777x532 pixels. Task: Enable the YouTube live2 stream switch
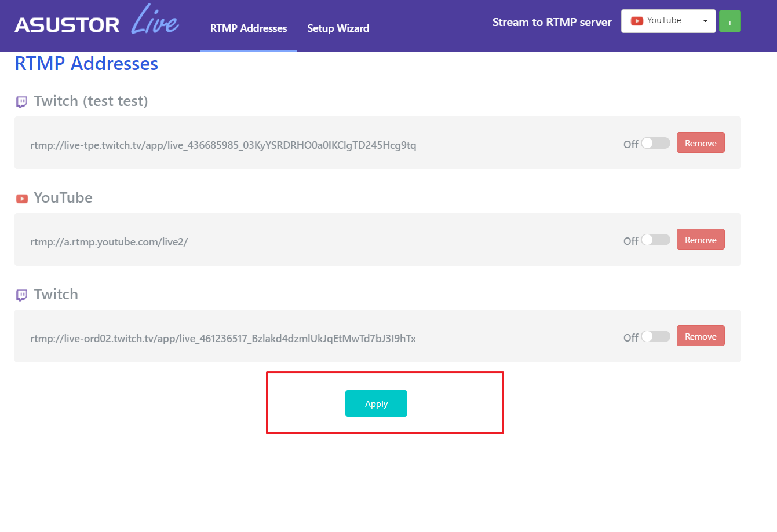(x=655, y=240)
